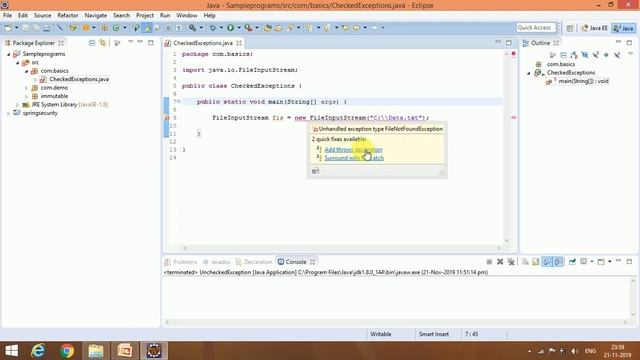Click Collapse All in Package Explorer

[92, 43]
